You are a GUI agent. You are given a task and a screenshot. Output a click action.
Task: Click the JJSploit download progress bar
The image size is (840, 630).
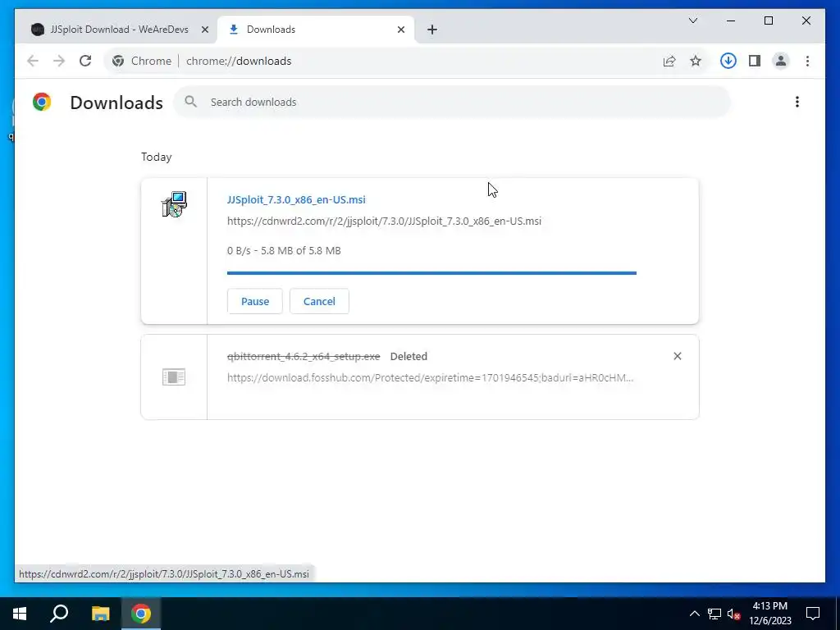(x=431, y=273)
